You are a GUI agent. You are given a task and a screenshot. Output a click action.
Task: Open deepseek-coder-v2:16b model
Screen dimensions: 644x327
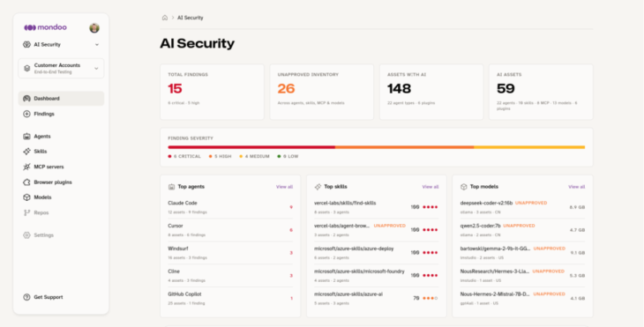[x=522, y=207]
